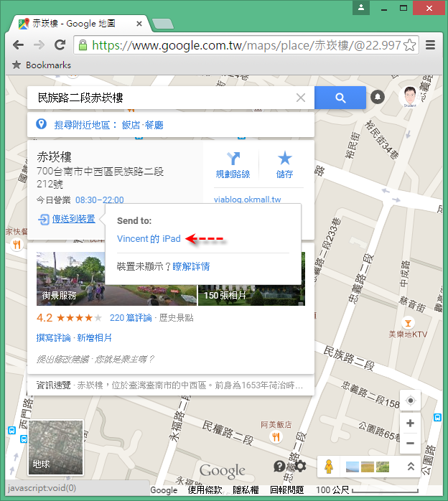Open viablog.okmall.tw website link

(247, 200)
